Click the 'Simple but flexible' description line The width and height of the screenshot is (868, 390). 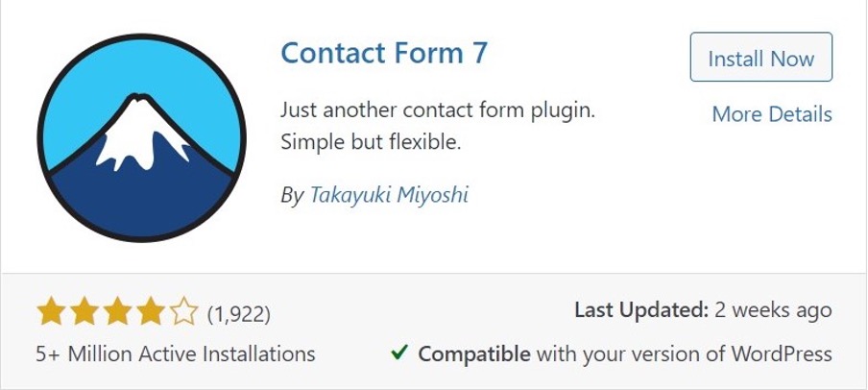pos(371,143)
